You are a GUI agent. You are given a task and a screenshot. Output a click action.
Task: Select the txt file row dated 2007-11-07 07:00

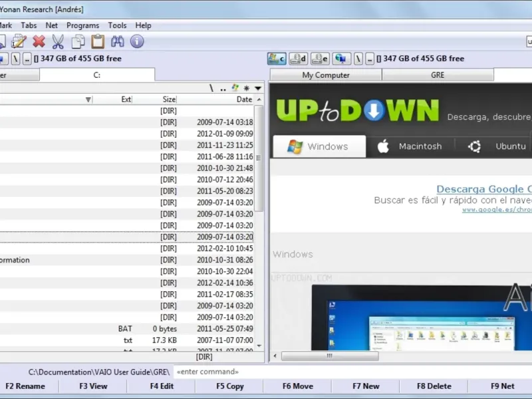126,340
